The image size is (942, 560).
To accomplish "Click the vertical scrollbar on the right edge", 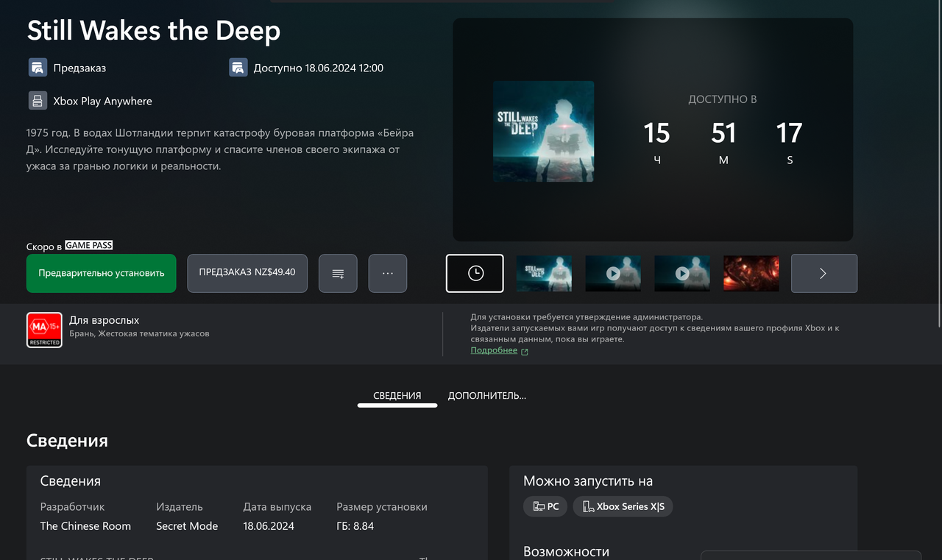I will coord(938,164).
